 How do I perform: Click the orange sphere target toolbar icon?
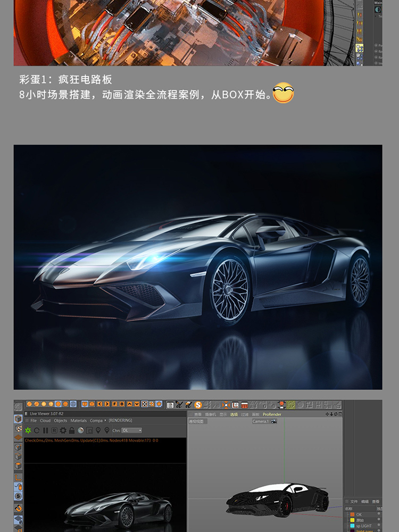pos(281,404)
